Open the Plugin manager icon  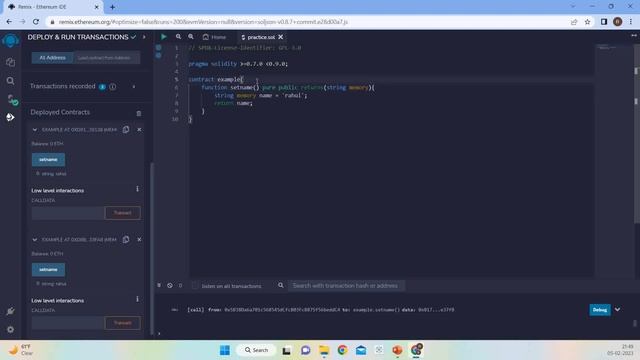coord(10,311)
